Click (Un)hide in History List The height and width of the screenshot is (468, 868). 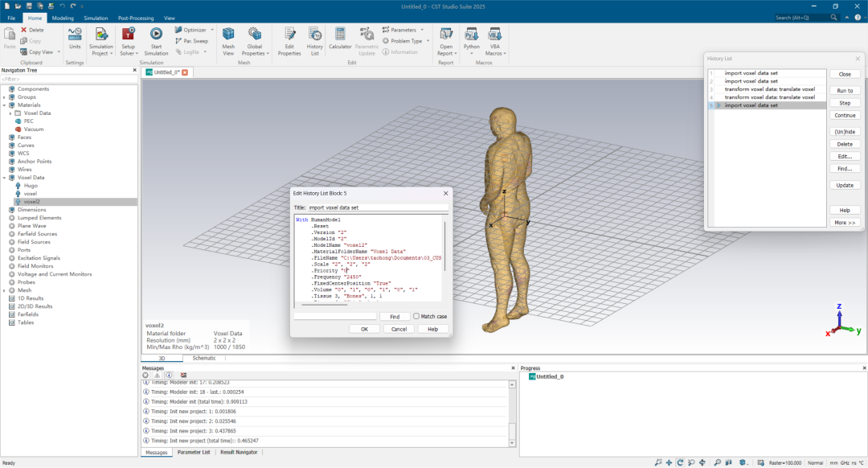click(x=845, y=132)
